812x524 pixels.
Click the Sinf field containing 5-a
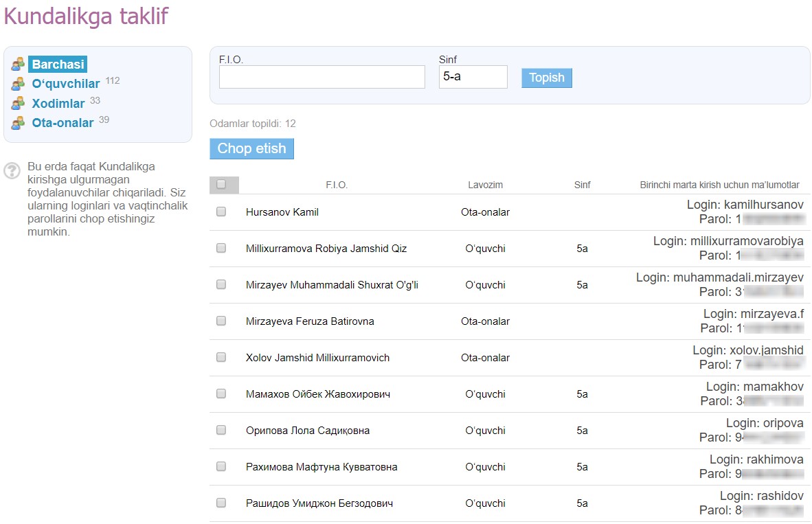click(x=473, y=77)
